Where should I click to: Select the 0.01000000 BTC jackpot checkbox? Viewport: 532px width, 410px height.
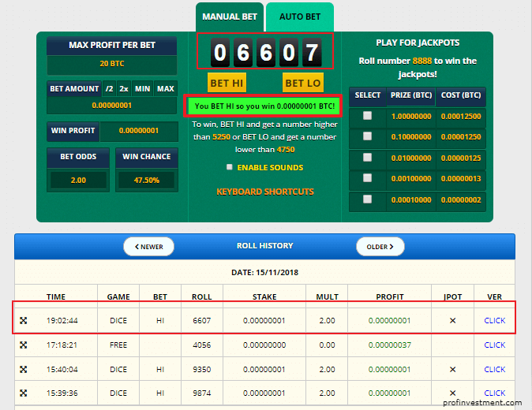pos(367,158)
